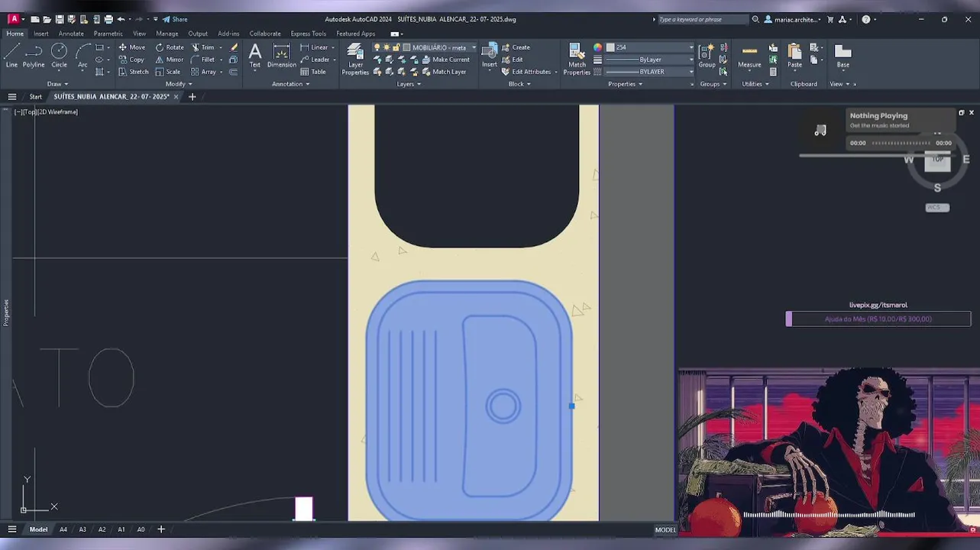Click the [-][Top][2D Wireframe] viewport label

(46, 112)
